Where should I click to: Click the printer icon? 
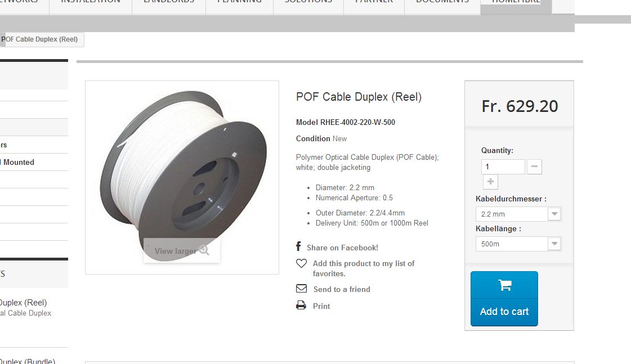(x=301, y=305)
